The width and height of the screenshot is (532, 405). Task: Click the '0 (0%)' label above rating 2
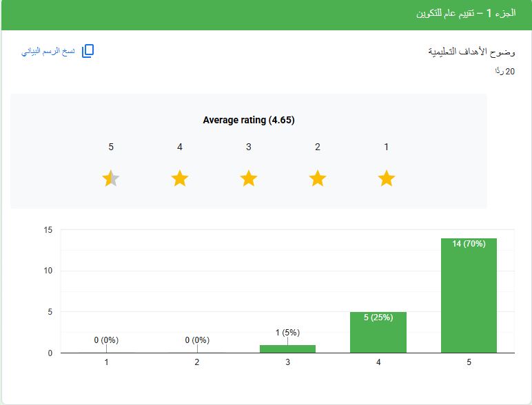pyautogui.click(x=197, y=340)
